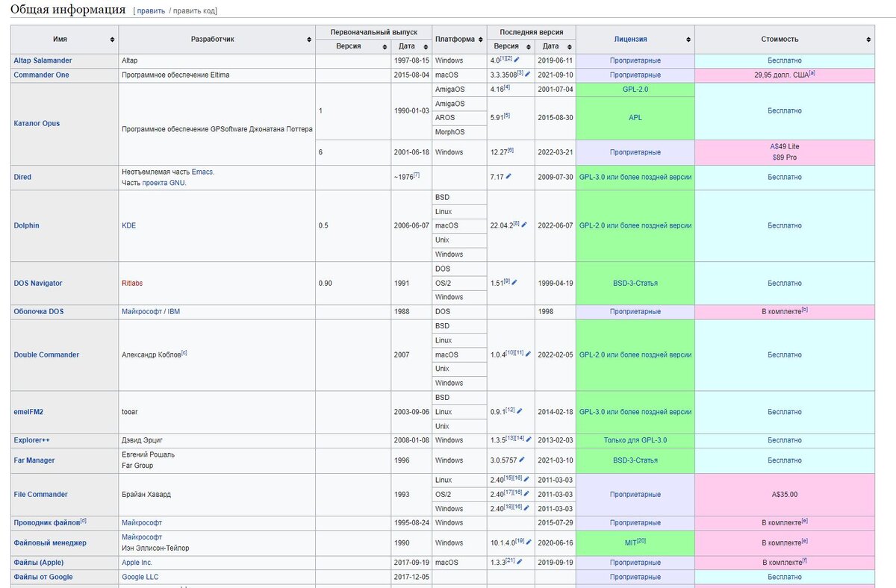This screenshot has width=896, height=588.
Task: Open the Dired article link
Action: (x=22, y=177)
